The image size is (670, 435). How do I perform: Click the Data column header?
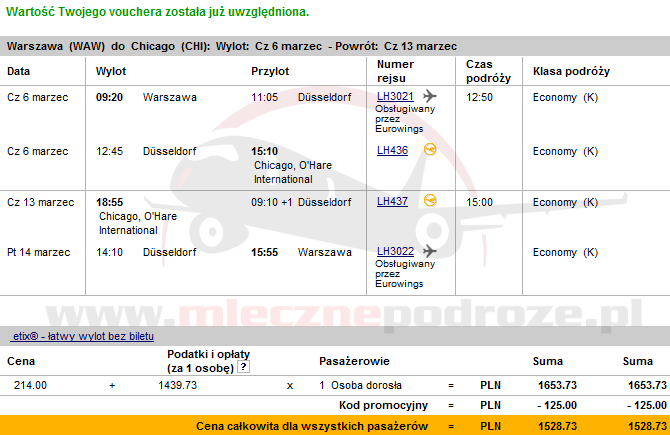tap(19, 72)
